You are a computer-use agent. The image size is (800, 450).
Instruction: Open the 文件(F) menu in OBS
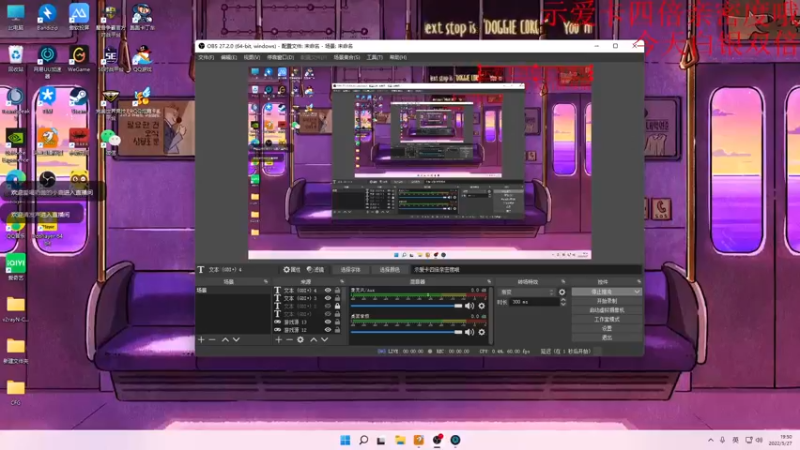tap(206, 57)
